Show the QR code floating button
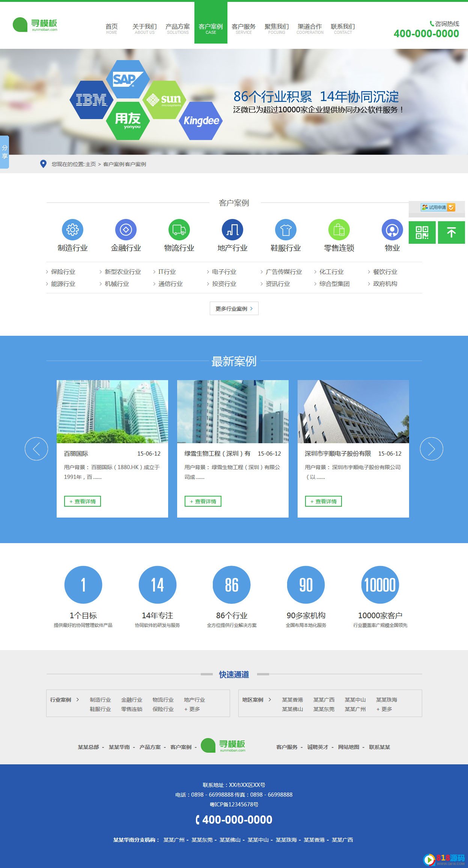The height and width of the screenshot is (868, 468). (x=422, y=232)
